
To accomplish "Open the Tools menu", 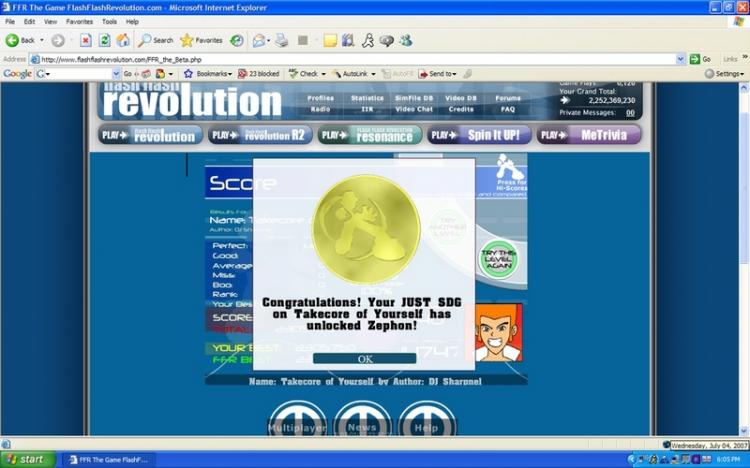I will point(109,22).
